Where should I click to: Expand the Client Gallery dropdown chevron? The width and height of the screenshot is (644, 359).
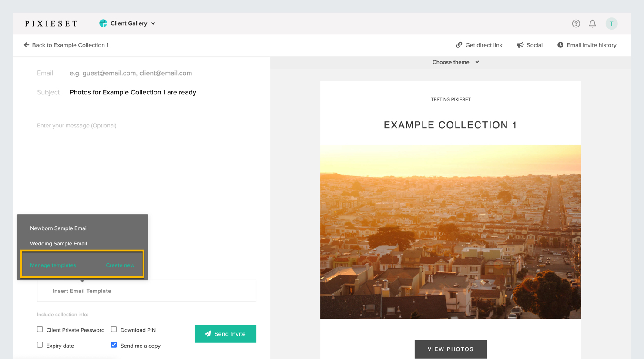point(153,23)
